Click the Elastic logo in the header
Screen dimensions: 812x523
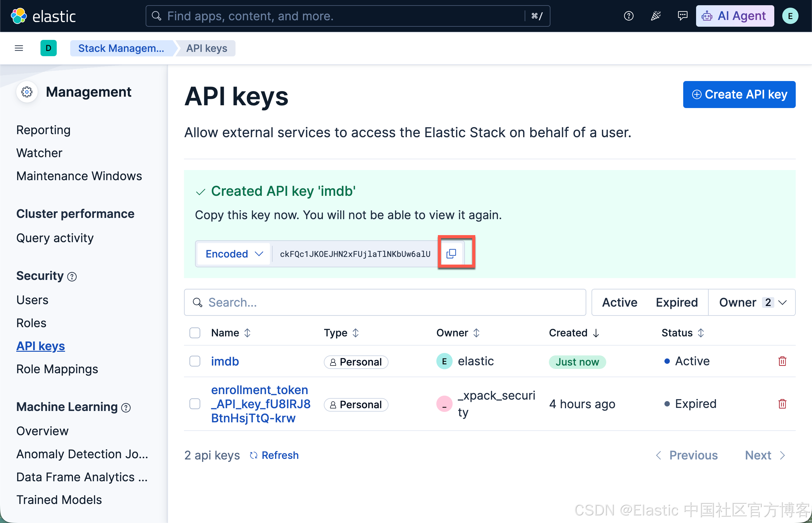(x=43, y=16)
